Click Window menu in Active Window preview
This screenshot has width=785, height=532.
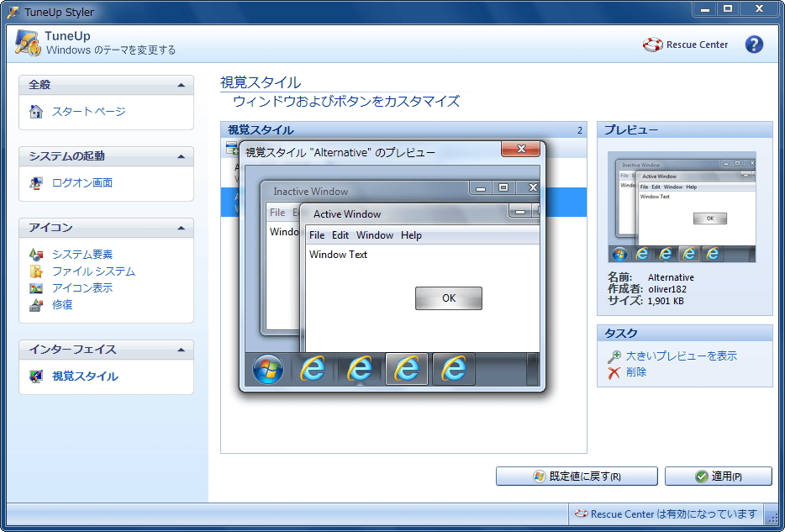[x=375, y=235]
